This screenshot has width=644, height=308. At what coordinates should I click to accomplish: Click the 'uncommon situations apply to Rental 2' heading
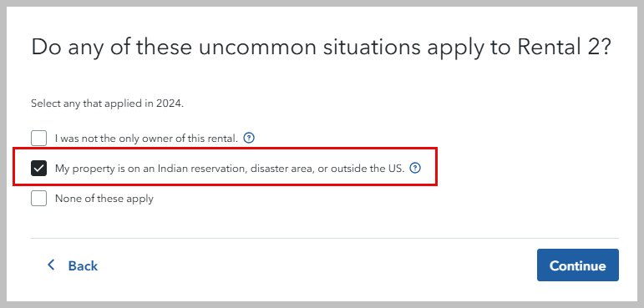point(322,48)
